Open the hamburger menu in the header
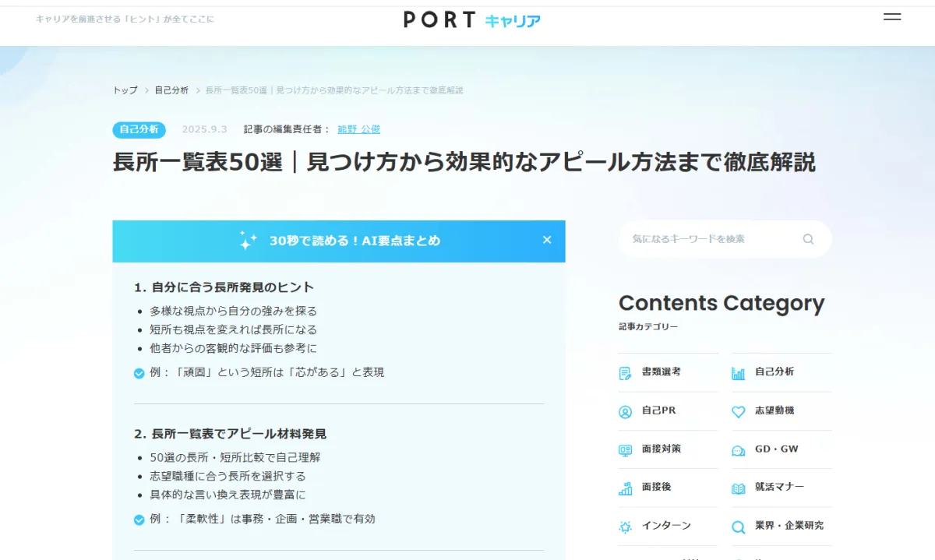This screenshot has height=560, width=935. coord(892,17)
